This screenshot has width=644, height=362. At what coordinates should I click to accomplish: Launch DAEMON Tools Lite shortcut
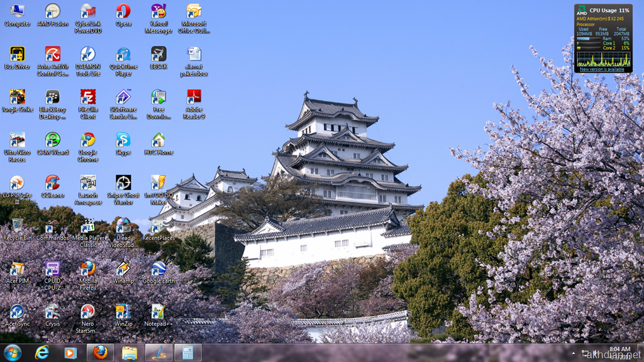[x=88, y=55]
